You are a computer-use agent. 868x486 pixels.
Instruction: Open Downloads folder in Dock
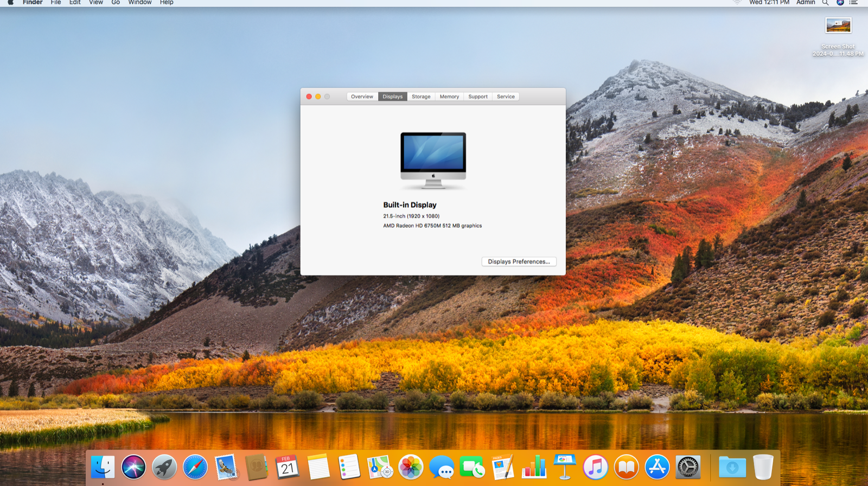[x=732, y=467]
